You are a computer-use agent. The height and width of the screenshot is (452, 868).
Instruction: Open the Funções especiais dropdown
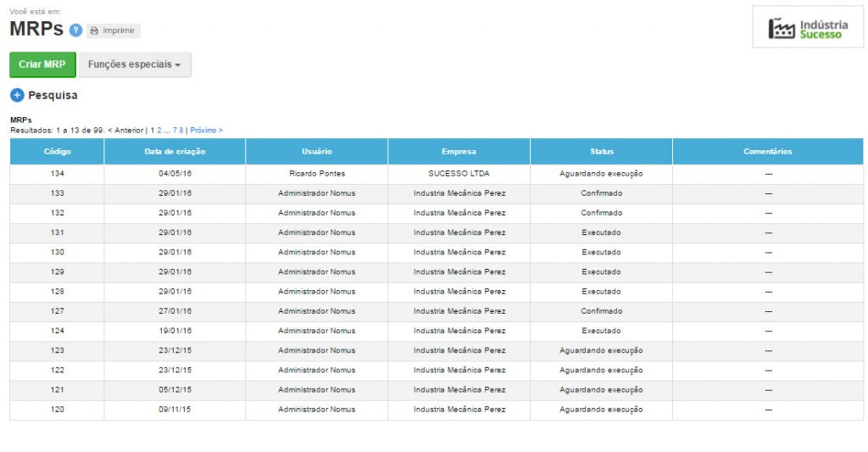(x=134, y=64)
